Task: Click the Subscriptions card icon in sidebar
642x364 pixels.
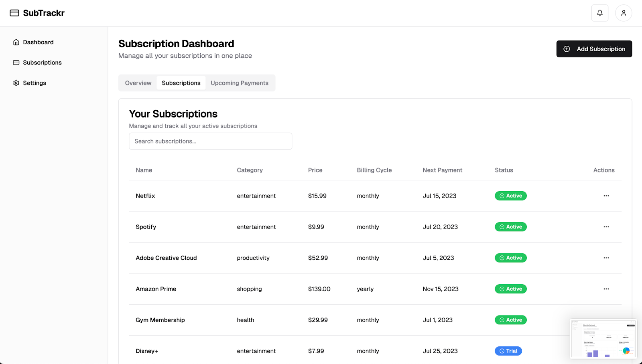Action: (x=16, y=63)
